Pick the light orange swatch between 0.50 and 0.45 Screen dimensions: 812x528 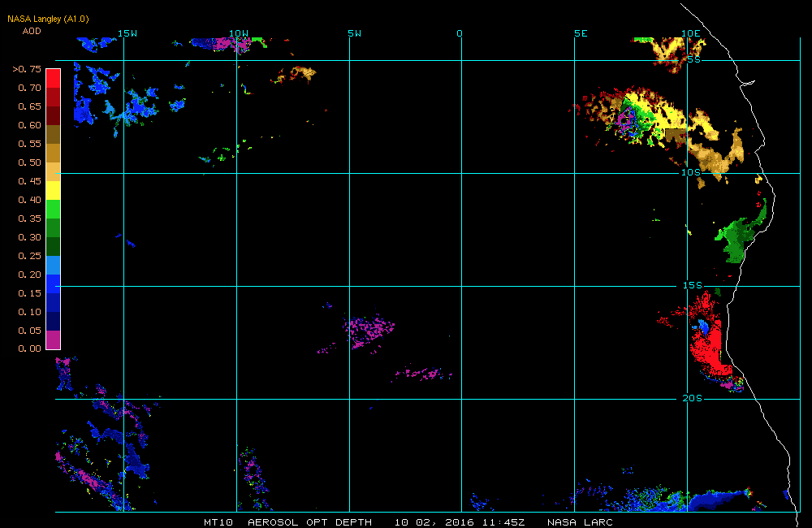point(54,171)
